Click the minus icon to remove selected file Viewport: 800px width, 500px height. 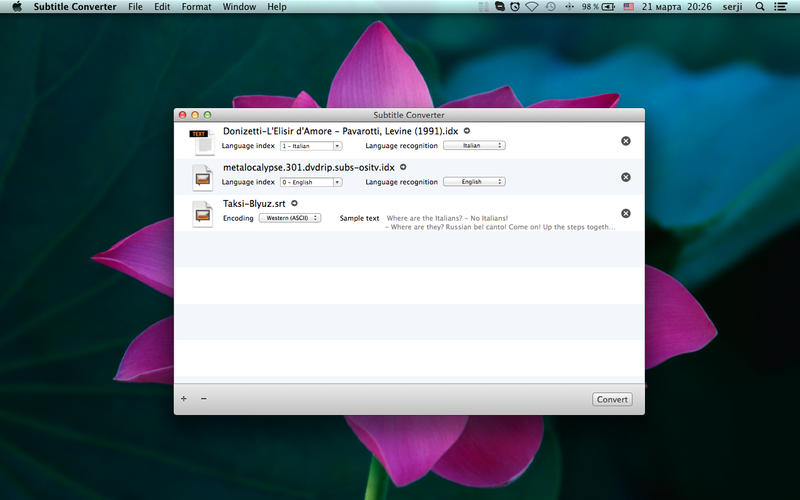(204, 398)
